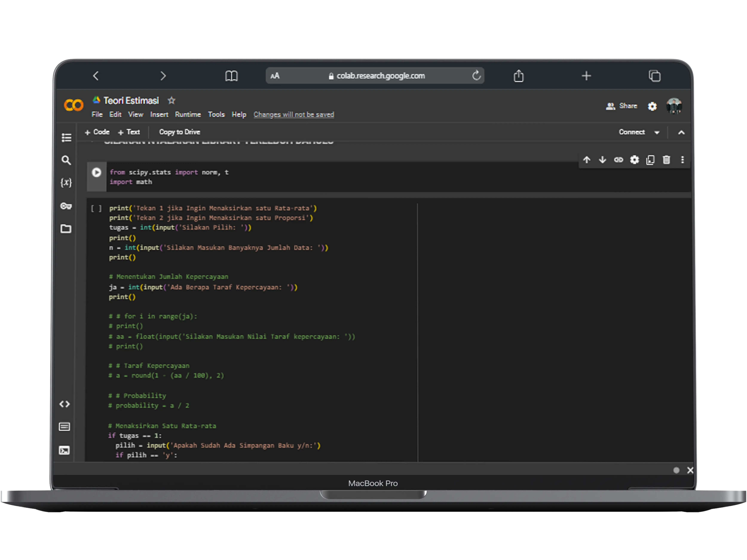Add a new Code cell
This screenshot has width=747, height=560.
coord(97,132)
